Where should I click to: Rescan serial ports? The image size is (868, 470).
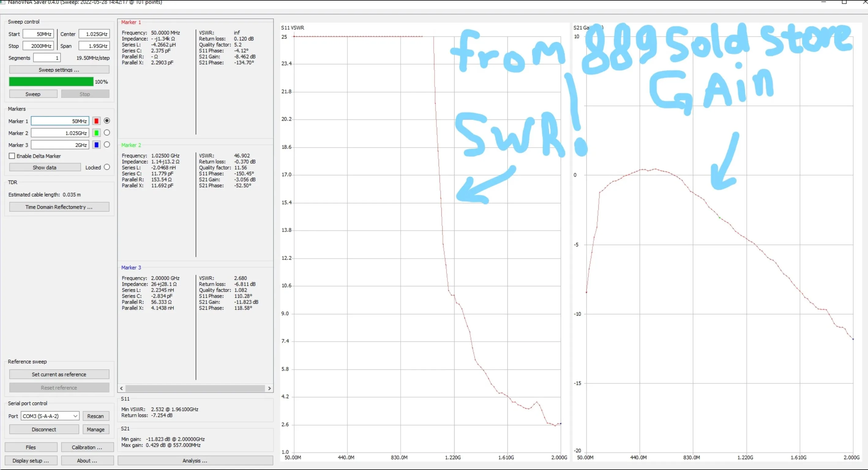coord(96,416)
